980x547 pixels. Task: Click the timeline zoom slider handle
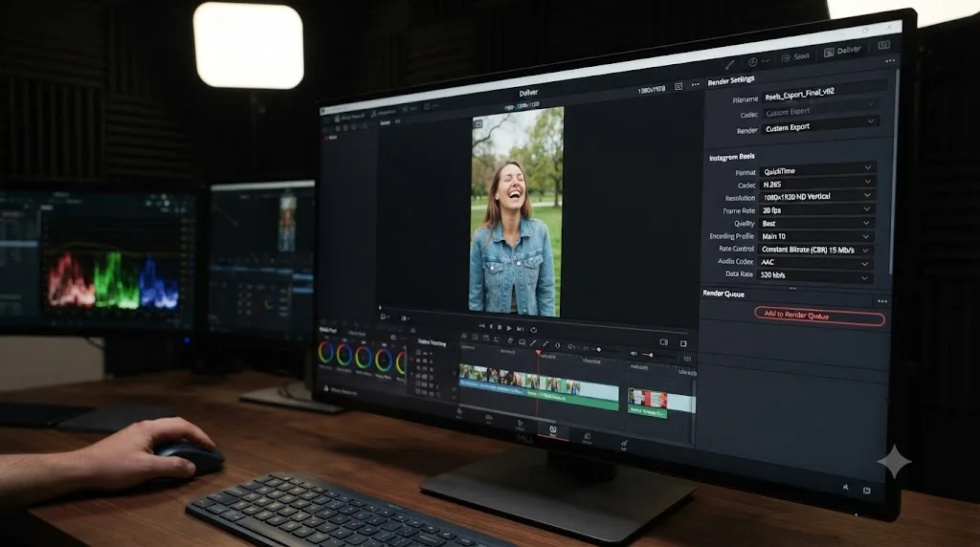point(599,350)
